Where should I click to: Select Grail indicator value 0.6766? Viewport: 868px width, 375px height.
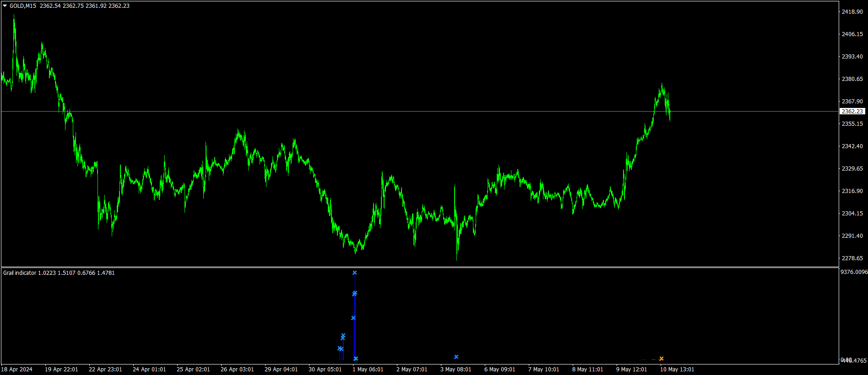pos(86,273)
